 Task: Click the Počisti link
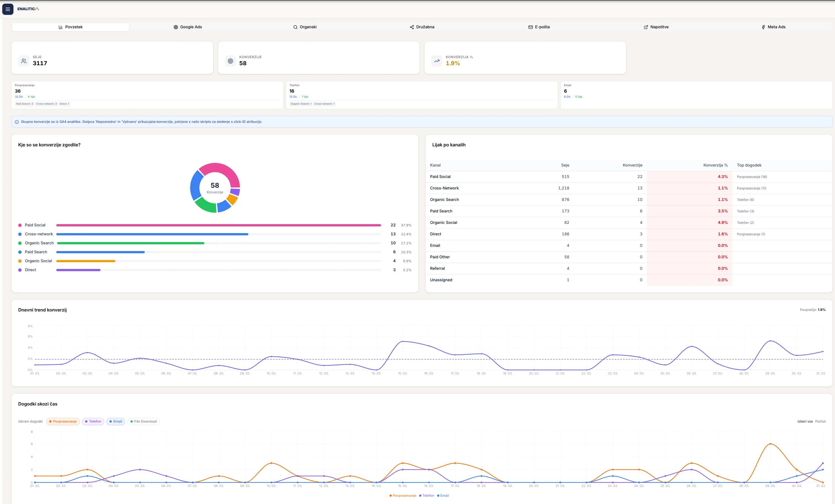point(820,421)
